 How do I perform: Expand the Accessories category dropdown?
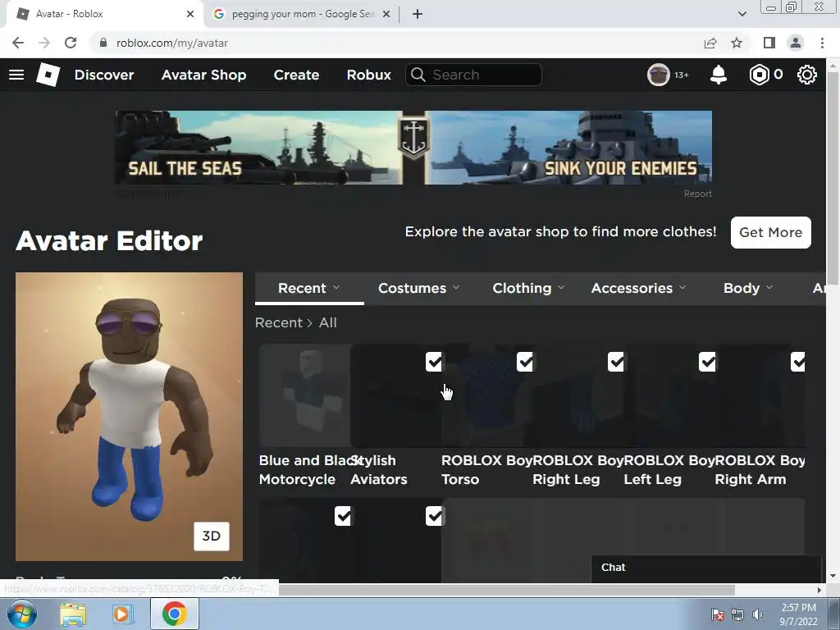(x=638, y=288)
